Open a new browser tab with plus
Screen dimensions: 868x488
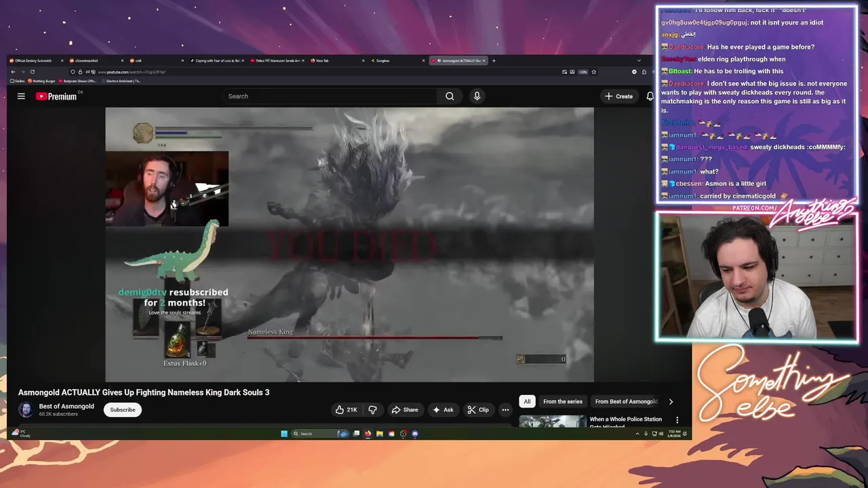tap(494, 60)
